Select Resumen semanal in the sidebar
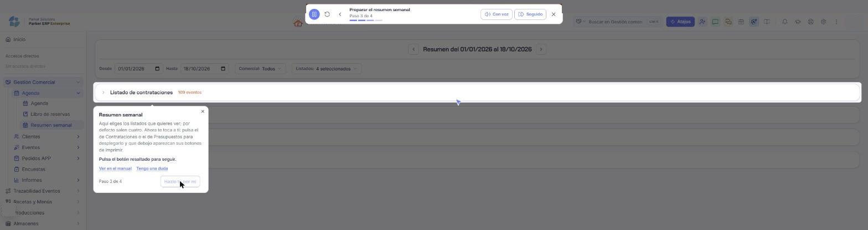 click(51, 125)
